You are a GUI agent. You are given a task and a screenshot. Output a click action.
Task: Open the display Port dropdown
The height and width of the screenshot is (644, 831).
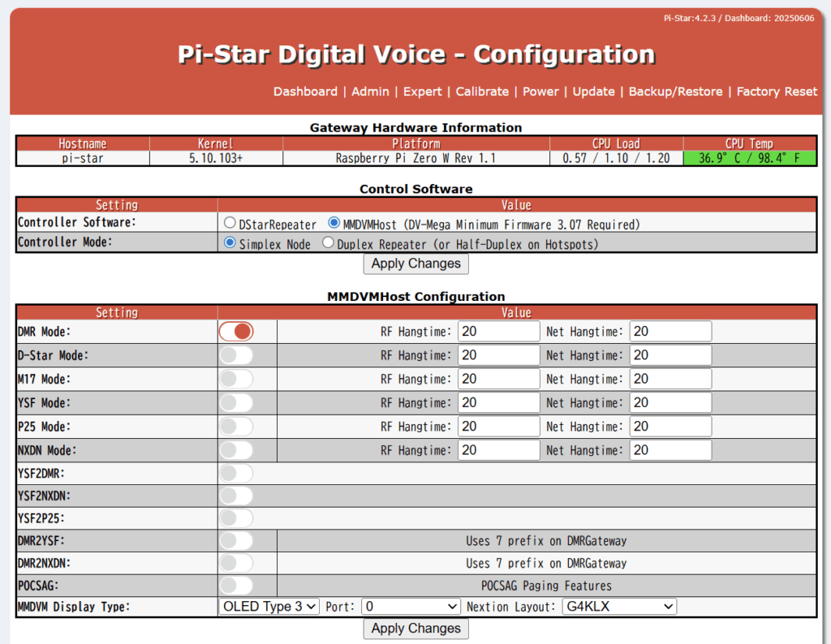click(x=411, y=607)
